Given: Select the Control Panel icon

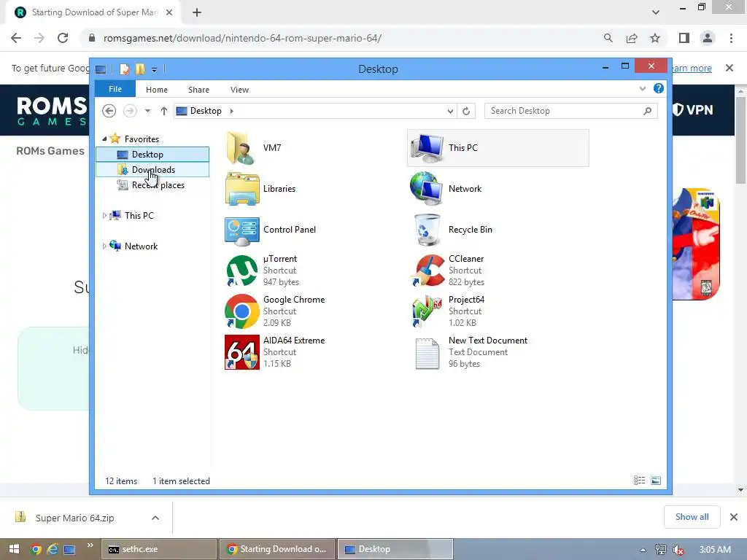Looking at the screenshot, I should pyautogui.click(x=242, y=231).
